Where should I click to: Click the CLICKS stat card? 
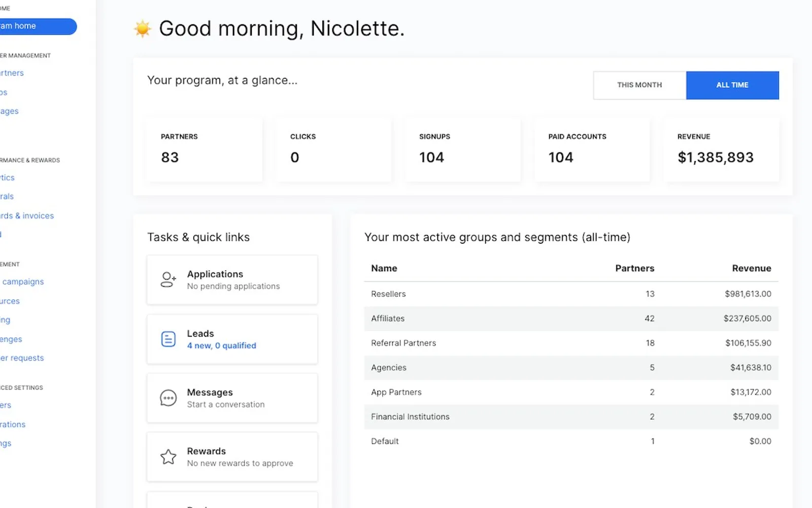333,149
